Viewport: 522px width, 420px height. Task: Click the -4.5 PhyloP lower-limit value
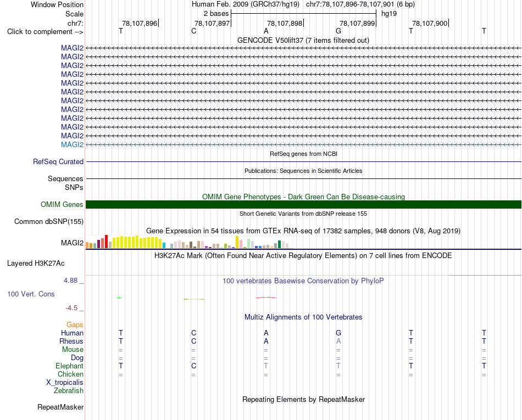[71, 308]
